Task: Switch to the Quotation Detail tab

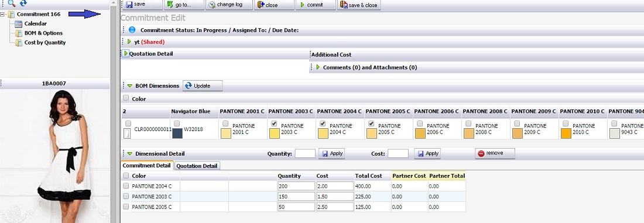Action: click(x=197, y=166)
